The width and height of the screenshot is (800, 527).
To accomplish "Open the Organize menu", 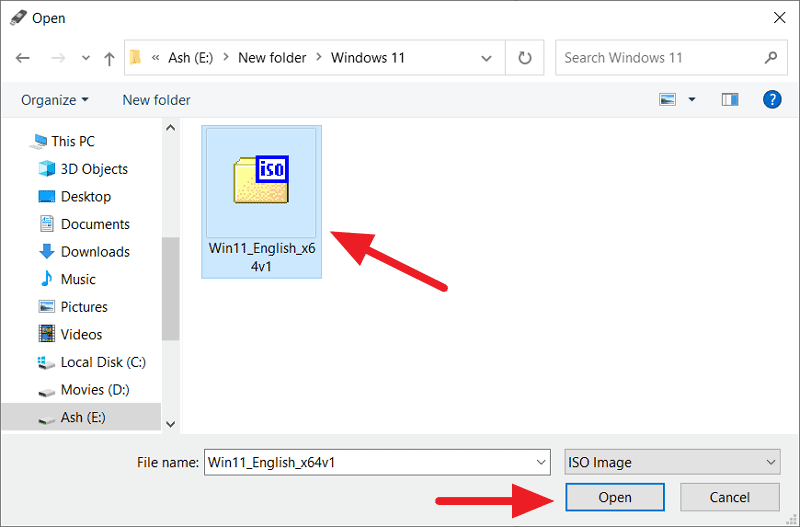I will (55, 100).
